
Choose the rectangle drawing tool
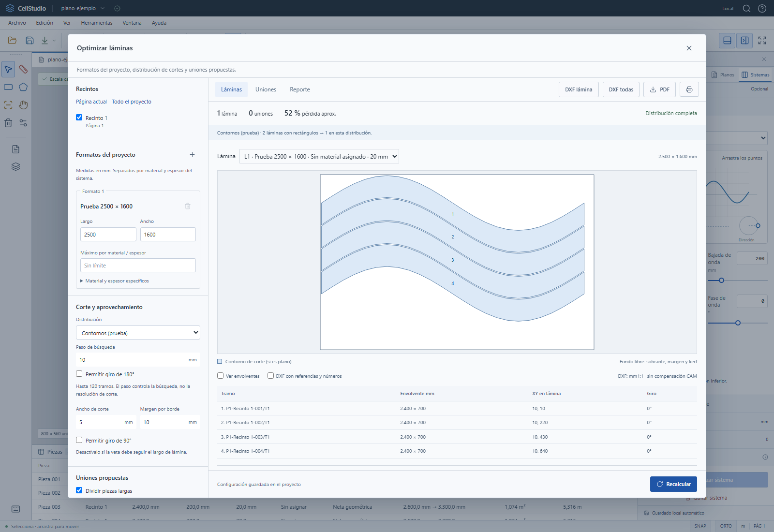click(8, 87)
